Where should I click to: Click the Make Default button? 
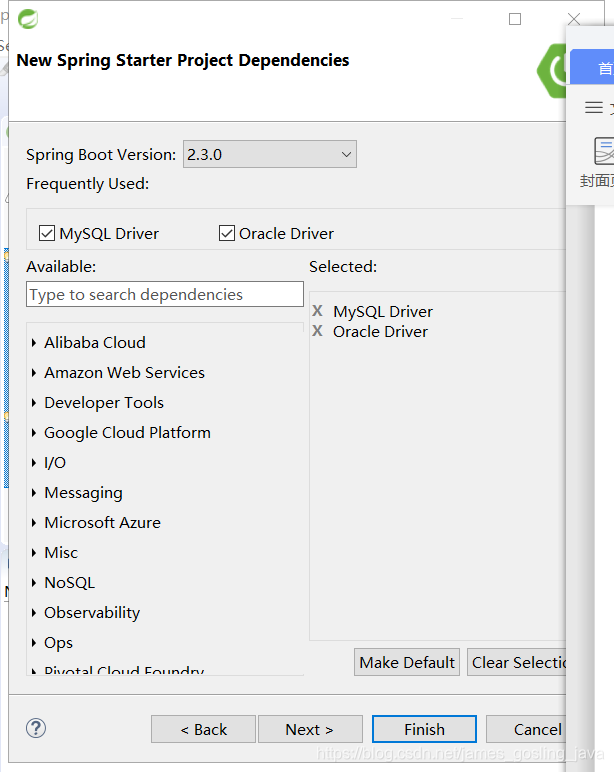click(407, 662)
